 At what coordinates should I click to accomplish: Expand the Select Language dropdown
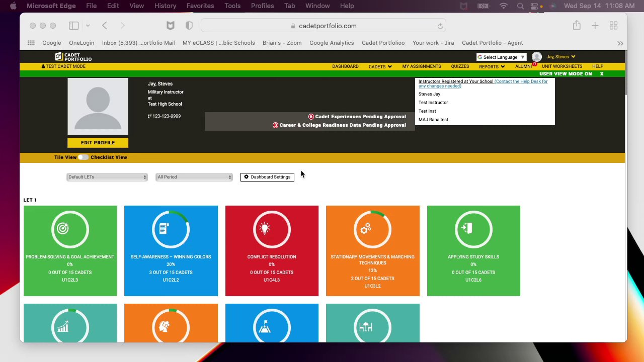[x=501, y=57]
